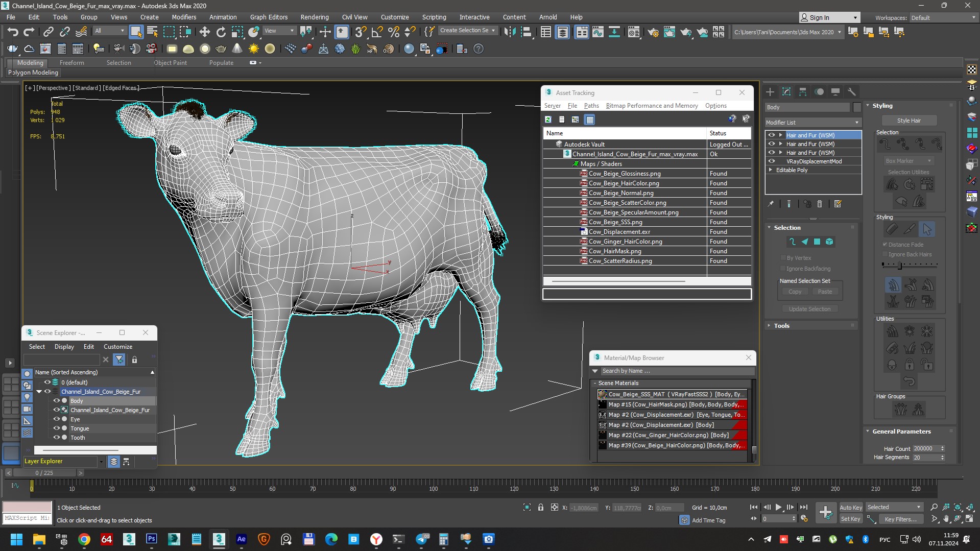
Task: Select the Select and Move tool
Action: 205,32
